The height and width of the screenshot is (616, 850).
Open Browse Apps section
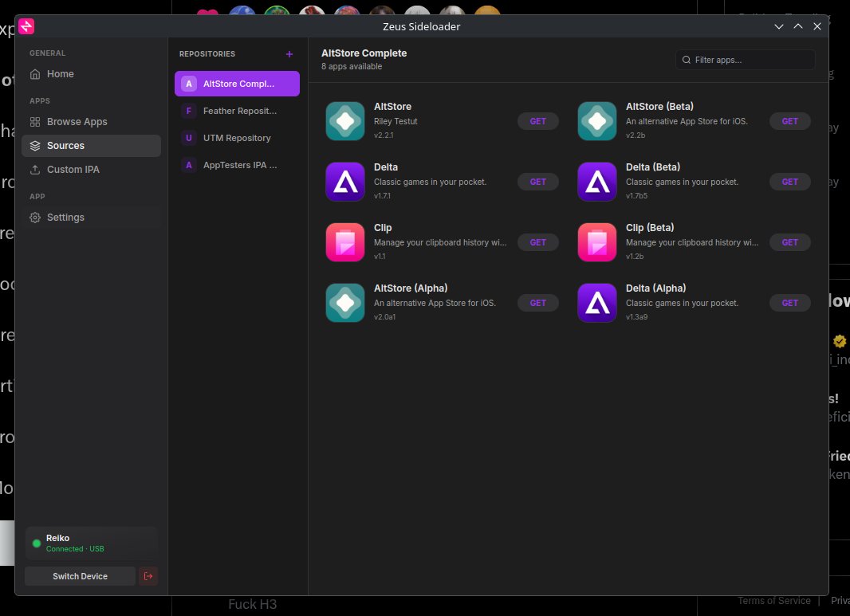91,122
